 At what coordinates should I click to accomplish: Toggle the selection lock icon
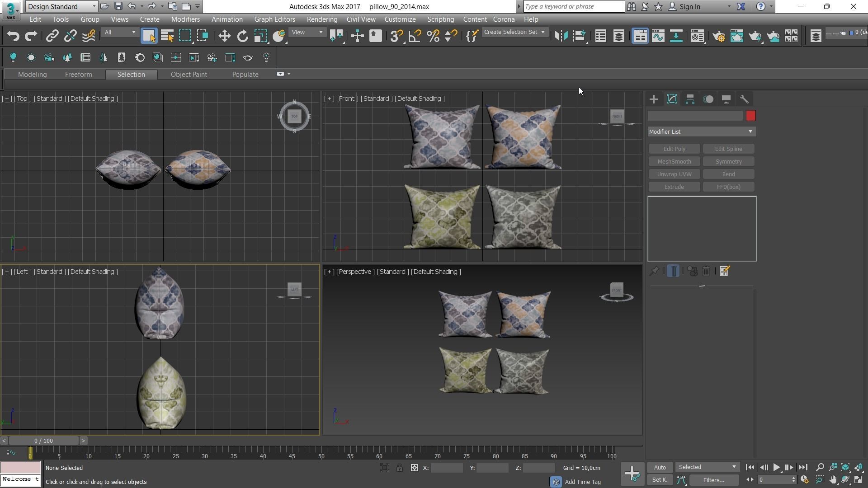coord(400,468)
